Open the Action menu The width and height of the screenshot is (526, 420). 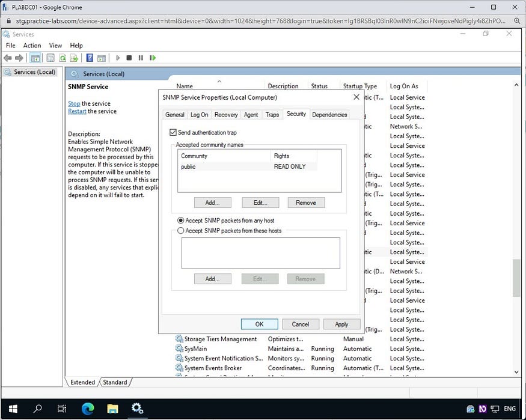coord(32,45)
